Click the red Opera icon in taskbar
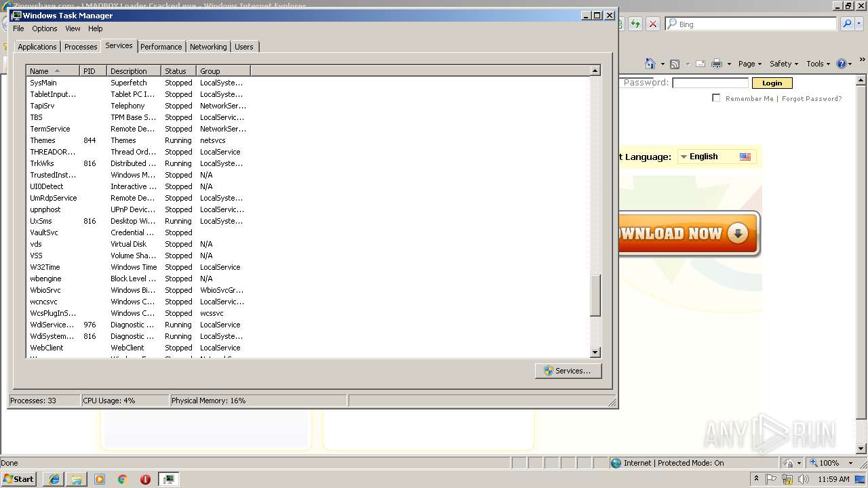Screen dimensions: 868x488 145,479
